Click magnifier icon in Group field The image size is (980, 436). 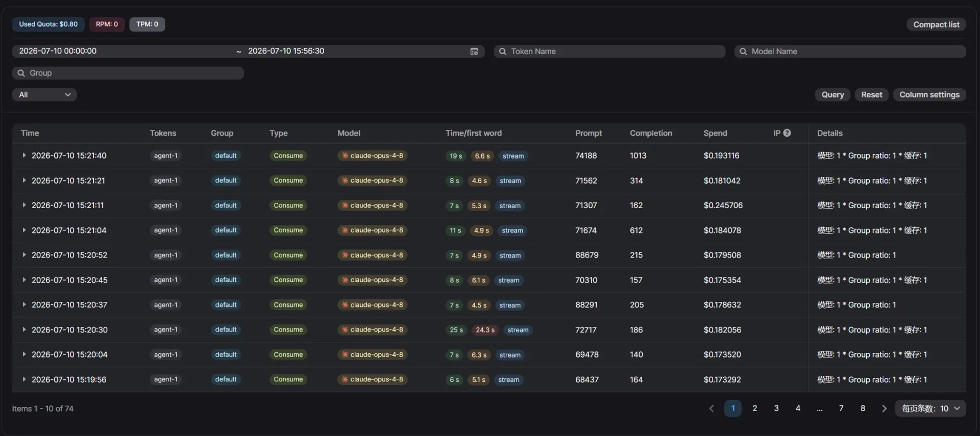click(21, 73)
